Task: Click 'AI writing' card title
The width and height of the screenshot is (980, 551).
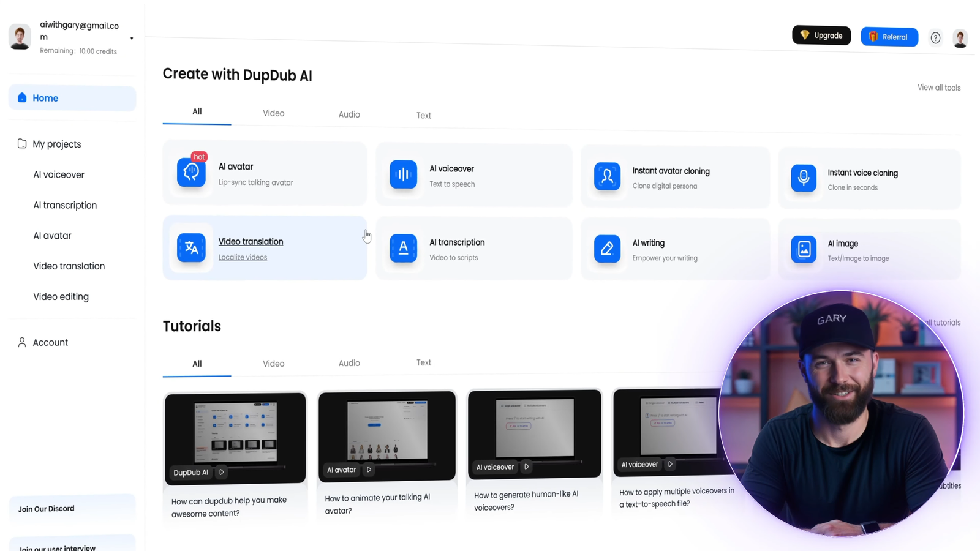Action: 648,243
